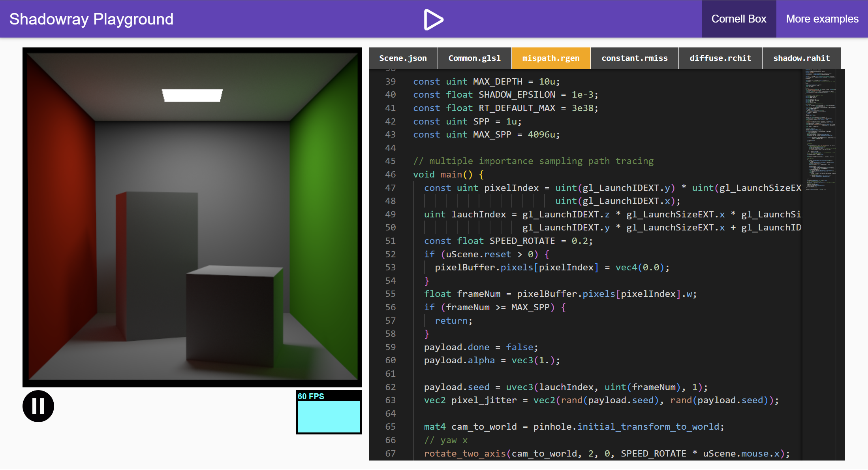This screenshot has height=470, width=868.
Task: Click the rendered Cornell box canvas
Action: 192,217
